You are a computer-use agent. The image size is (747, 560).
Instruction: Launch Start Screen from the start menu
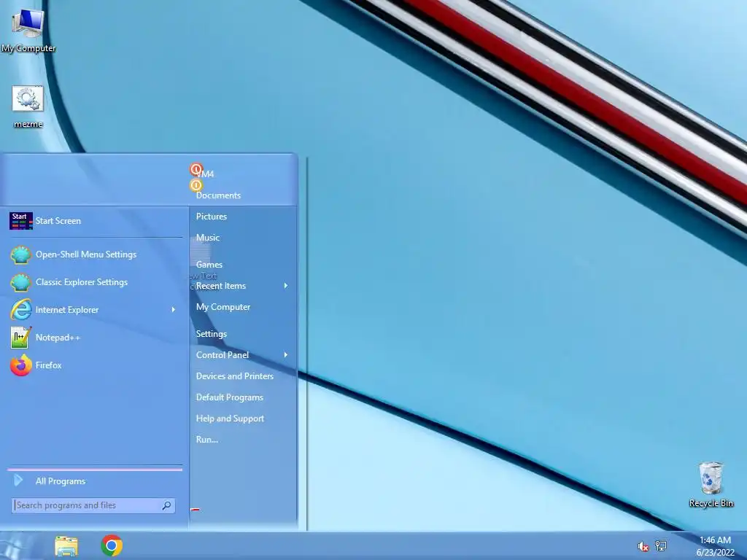click(95, 221)
